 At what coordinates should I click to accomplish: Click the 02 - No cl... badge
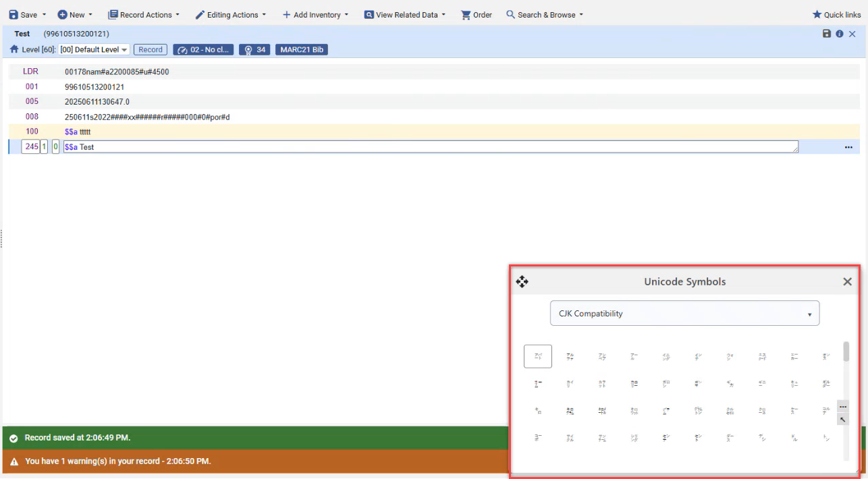pyautogui.click(x=203, y=49)
